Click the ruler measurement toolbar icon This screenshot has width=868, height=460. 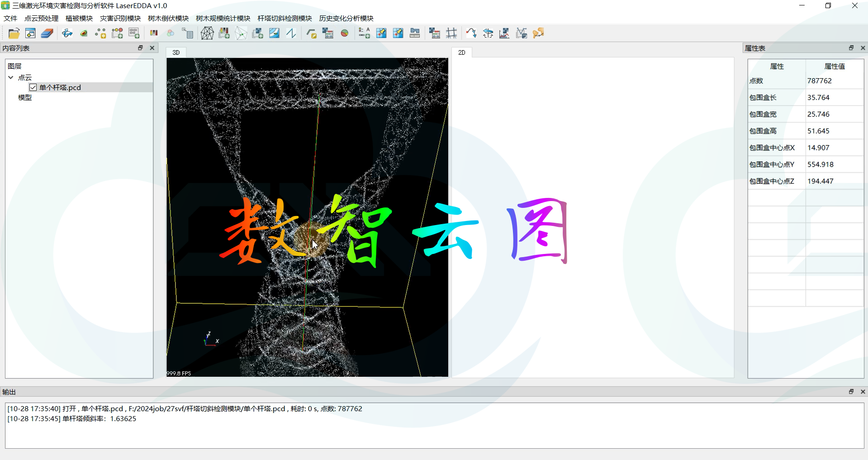click(x=415, y=33)
